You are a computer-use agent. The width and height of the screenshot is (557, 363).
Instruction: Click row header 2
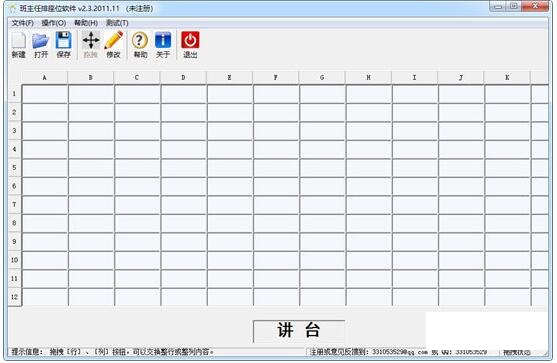pyautogui.click(x=15, y=112)
